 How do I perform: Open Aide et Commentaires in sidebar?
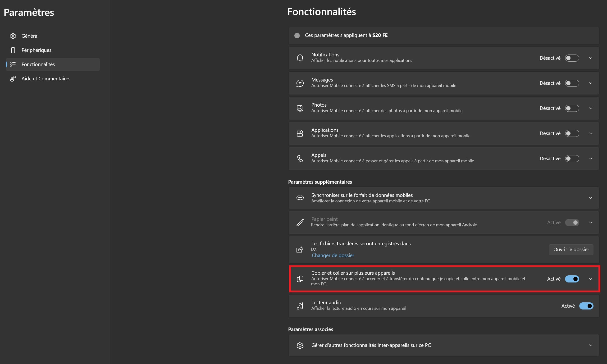(x=46, y=79)
